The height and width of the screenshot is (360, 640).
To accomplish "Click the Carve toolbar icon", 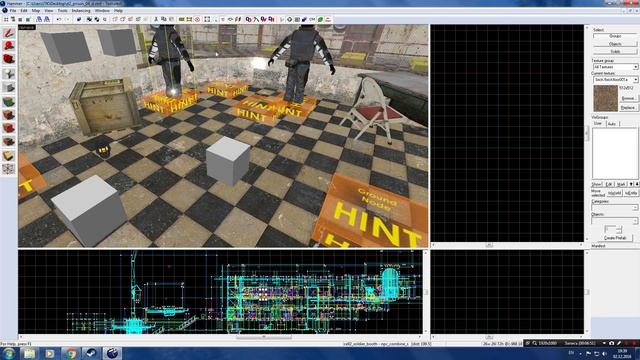I will coord(79,19).
